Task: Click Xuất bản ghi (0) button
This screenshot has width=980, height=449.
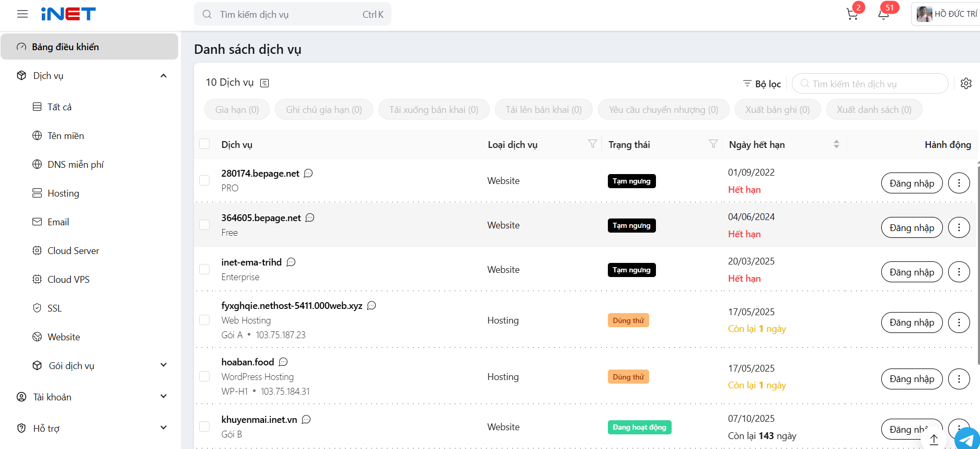Action: point(778,109)
